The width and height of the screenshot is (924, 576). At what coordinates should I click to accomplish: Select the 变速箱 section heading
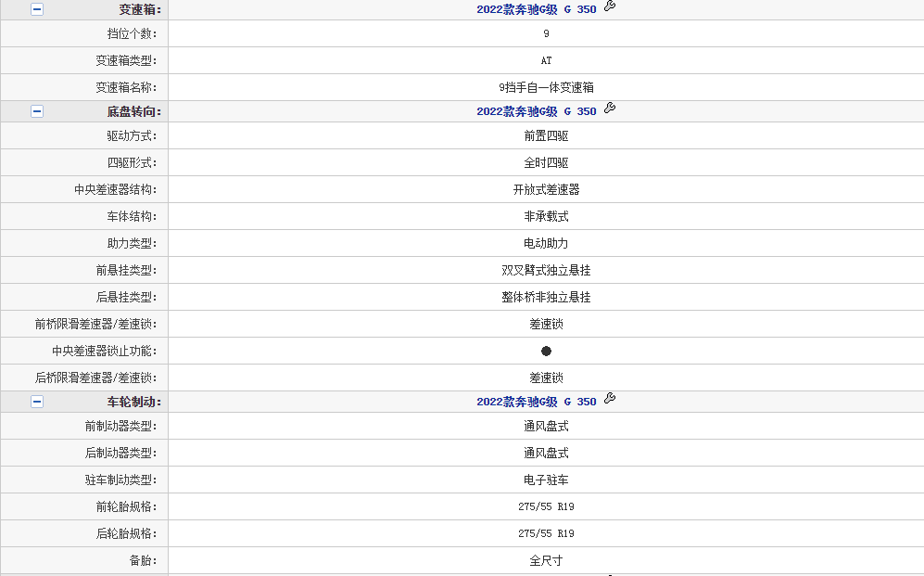tap(140, 9)
